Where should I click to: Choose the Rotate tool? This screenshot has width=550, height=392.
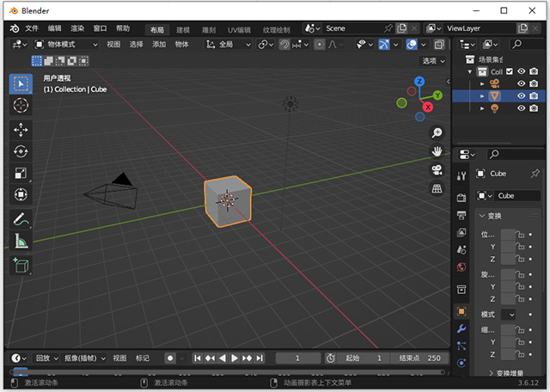coord(21,151)
